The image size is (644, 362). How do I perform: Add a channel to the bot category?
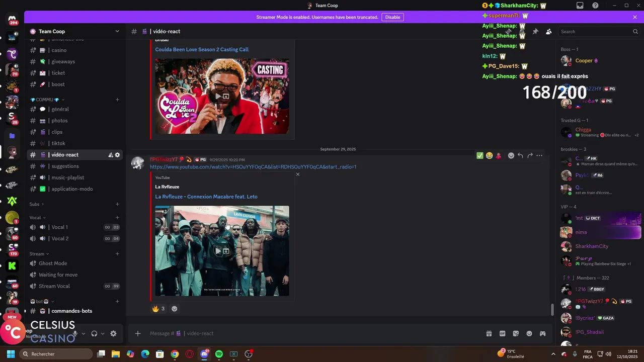click(x=117, y=302)
